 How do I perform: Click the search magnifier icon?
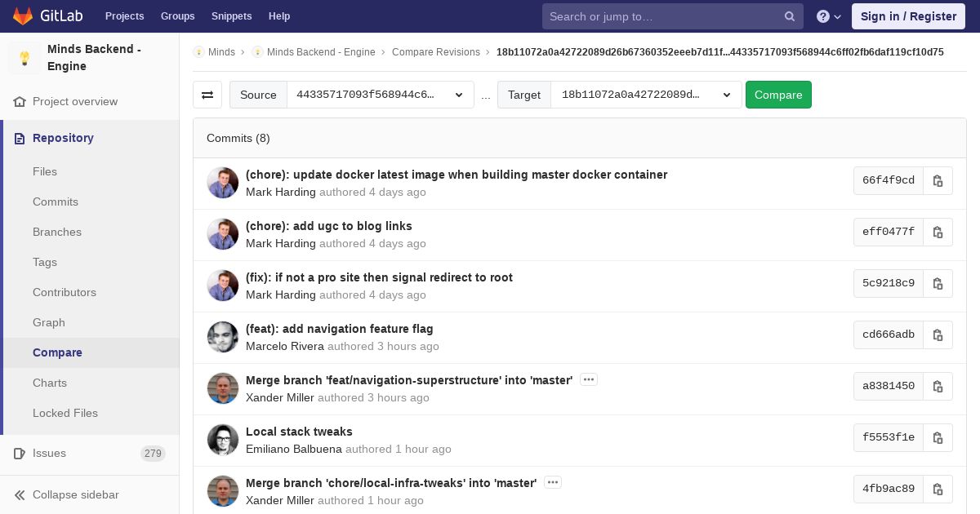click(790, 16)
